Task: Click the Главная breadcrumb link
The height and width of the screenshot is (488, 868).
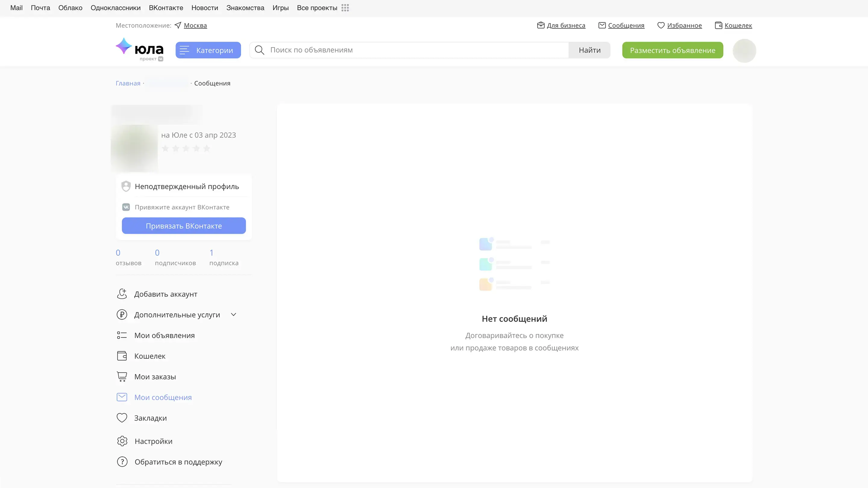Action: (128, 83)
